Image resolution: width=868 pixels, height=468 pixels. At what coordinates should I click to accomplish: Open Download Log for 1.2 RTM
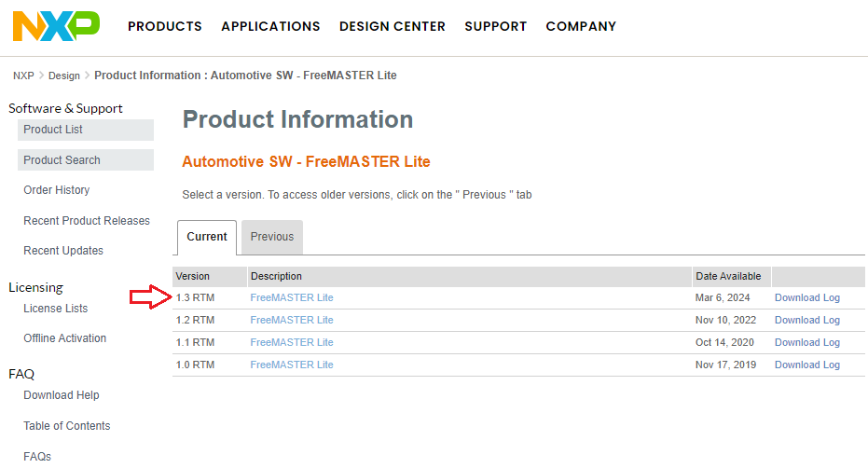click(x=807, y=321)
